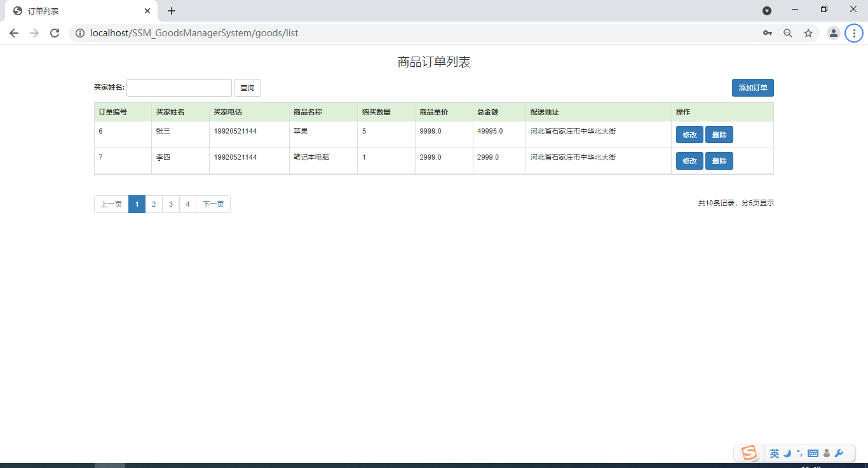
Task: Click the Sogou input method logo
Action: (x=749, y=453)
